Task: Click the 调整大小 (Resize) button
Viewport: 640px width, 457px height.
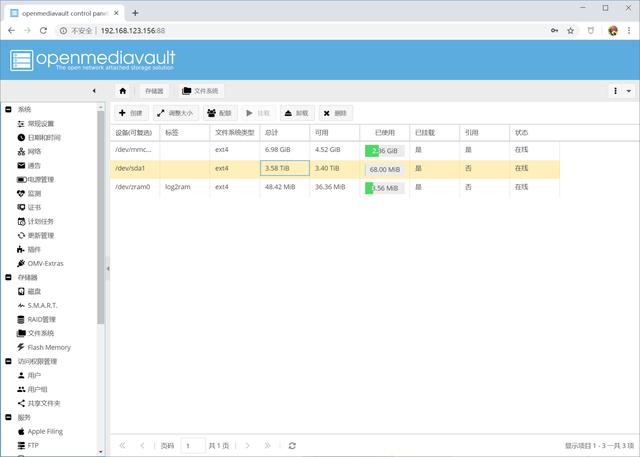Action: (176, 113)
